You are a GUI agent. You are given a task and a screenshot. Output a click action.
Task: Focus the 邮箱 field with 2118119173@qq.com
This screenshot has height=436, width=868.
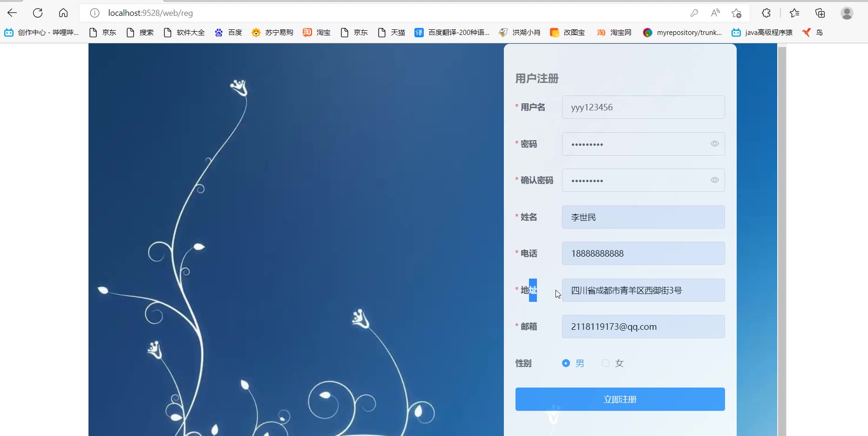click(x=643, y=327)
